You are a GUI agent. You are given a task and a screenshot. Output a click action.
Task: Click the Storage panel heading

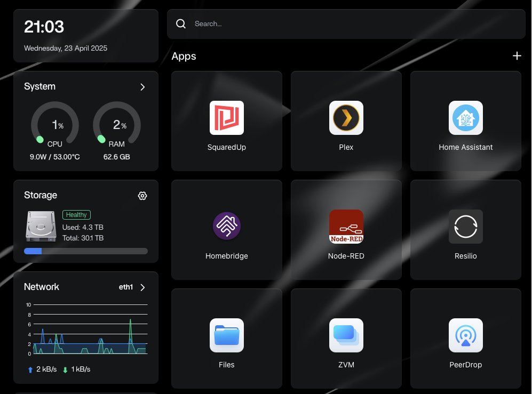[x=41, y=195]
